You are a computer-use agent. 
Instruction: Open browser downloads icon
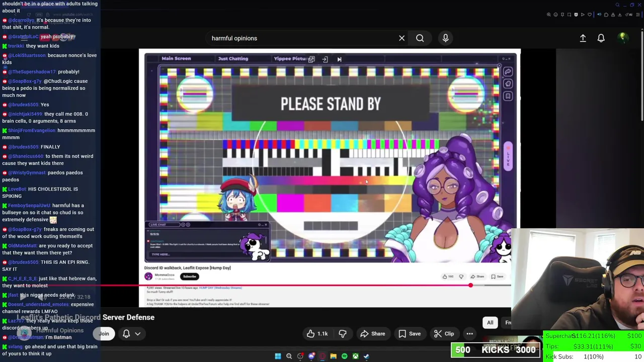click(x=620, y=15)
